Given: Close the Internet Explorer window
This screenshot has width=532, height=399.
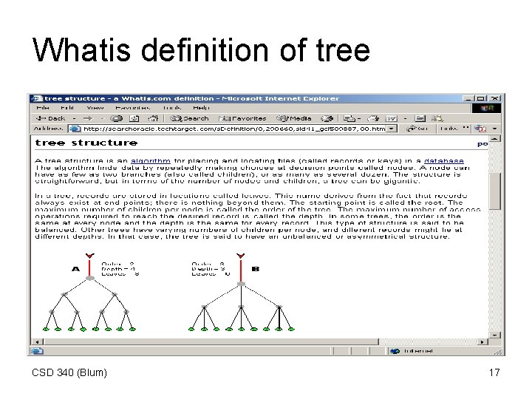Looking at the screenshot, I should (495, 99).
